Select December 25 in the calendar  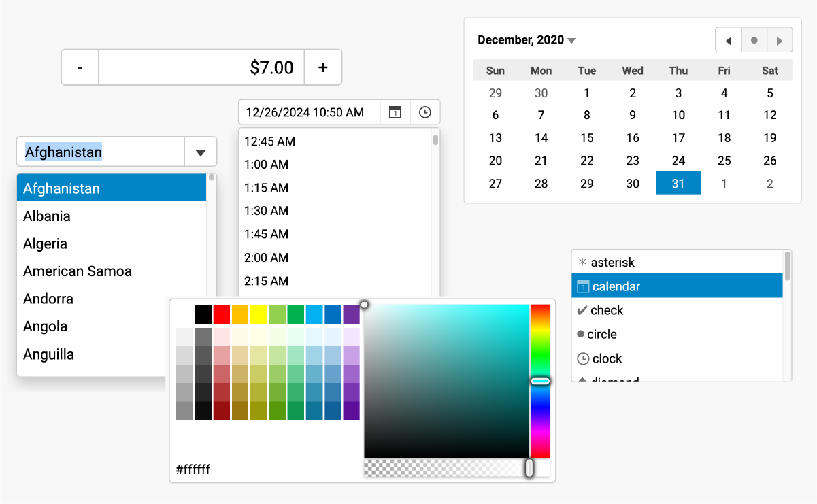click(724, 161)
